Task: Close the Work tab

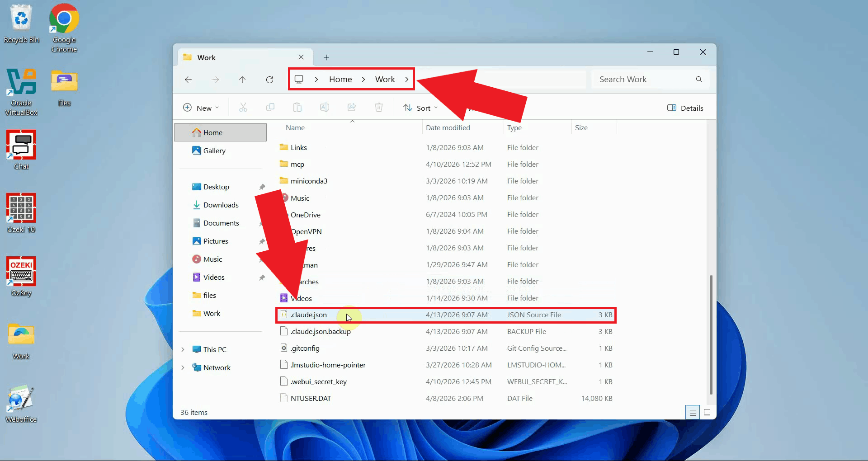Action: 301,57
